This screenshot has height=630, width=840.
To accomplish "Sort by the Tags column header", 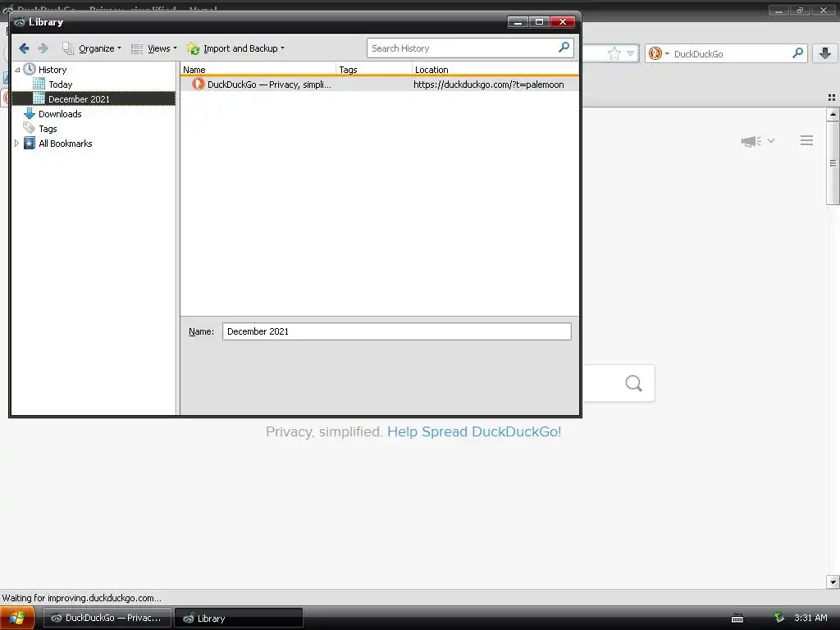I will pos(374,69).
